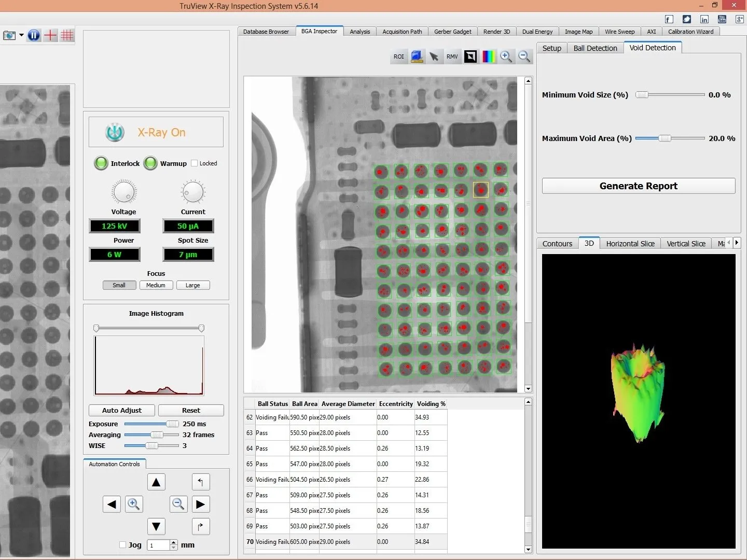Show the red grid overlay
Screen dimensions: 747x560
[x=67, y=35]
